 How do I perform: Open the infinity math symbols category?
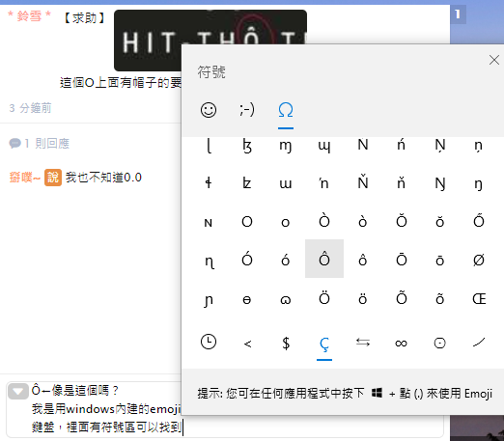click(401, 344)
